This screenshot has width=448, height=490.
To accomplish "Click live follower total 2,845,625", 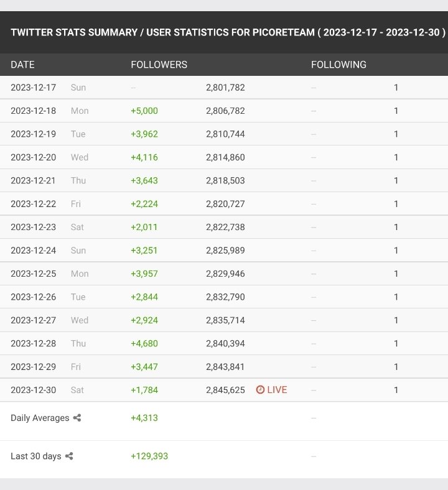I will (225, 390).
